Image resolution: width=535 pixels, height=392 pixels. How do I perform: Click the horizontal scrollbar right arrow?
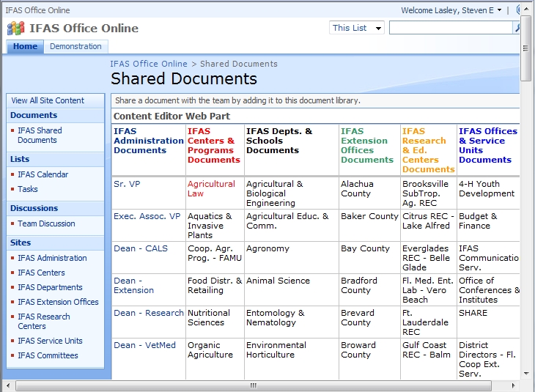(x=514, y=386)
